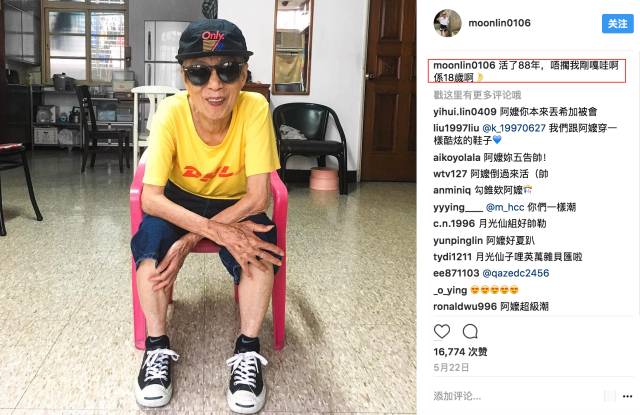Screen dimensions: 640x415
Task: Click the moonlin0106 profile avatar
Action: click(x=447, y=23)
